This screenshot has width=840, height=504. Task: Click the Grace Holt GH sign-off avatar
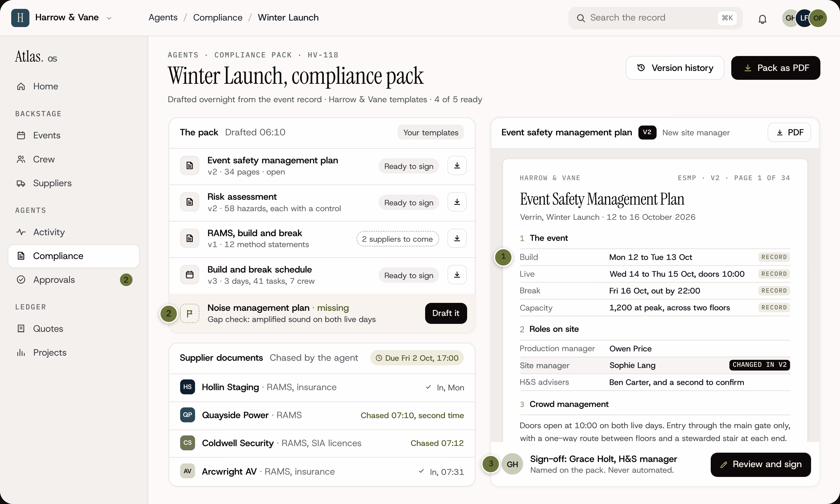tap(512, 464)
